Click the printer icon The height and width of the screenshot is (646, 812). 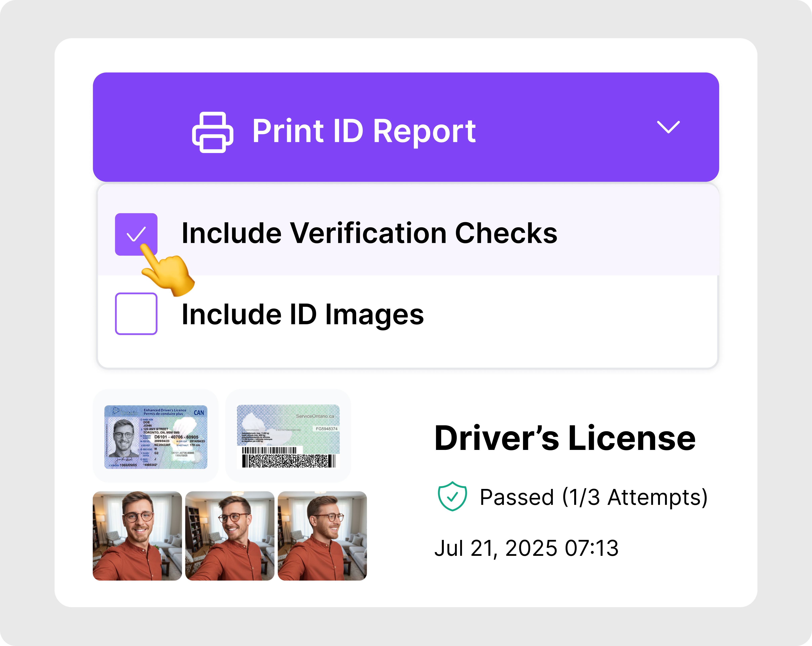(212, 132)
